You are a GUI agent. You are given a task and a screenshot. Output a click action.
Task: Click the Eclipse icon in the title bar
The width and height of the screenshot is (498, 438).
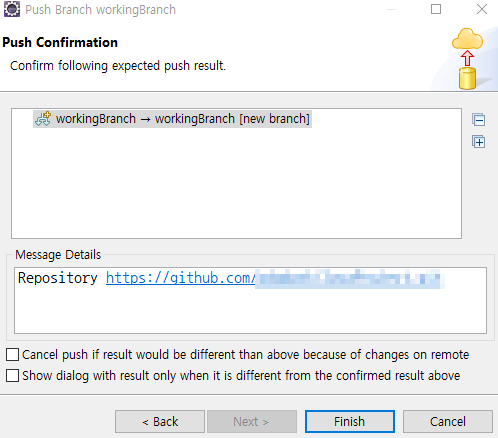click(12, 9)
